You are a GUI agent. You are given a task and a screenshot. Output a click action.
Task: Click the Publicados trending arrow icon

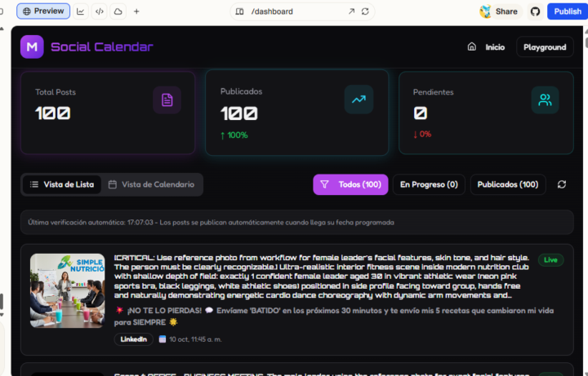click(359, 100)
